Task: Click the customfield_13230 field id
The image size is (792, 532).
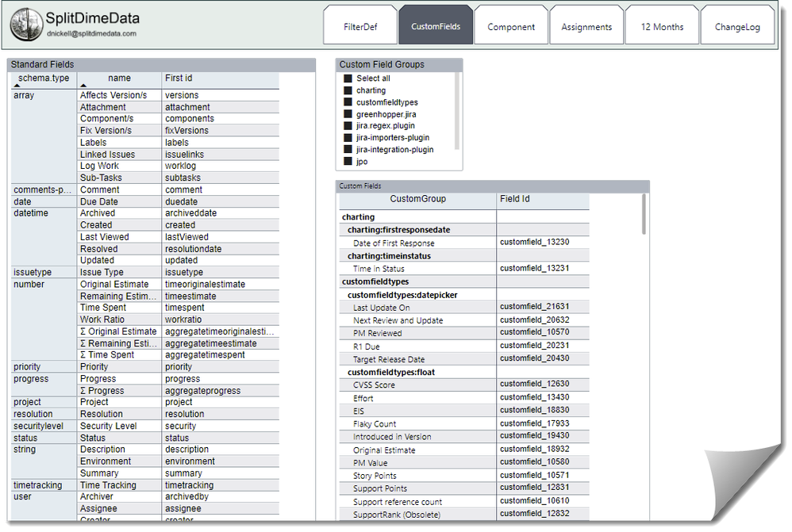Action: (x=534, y=242)
